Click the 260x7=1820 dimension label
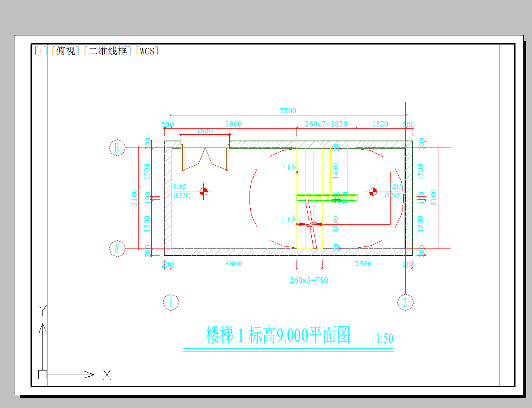The height and width of the screenshot is (408, 532). [x=327, y=124]
